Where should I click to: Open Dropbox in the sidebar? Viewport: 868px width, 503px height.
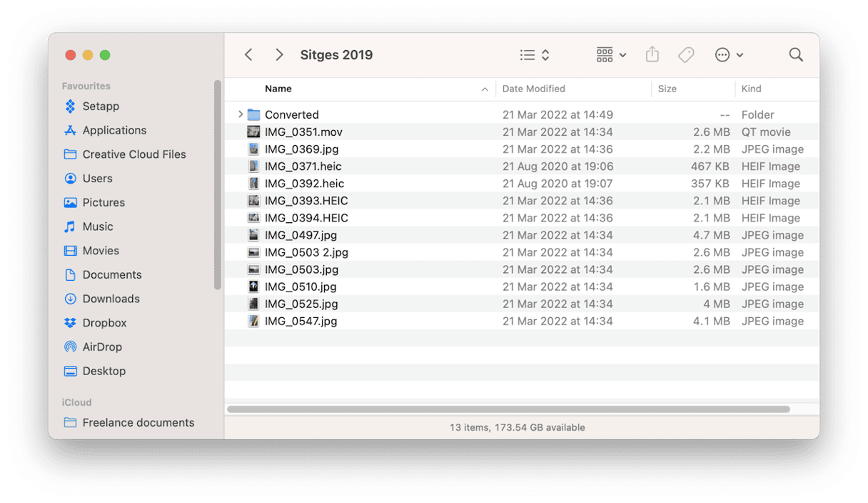pyautogui.click(x=95, y=323)
